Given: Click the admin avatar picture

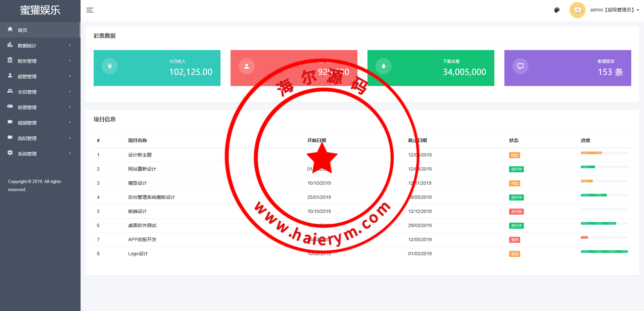Looking at the screenshot, I should [577, 10].
